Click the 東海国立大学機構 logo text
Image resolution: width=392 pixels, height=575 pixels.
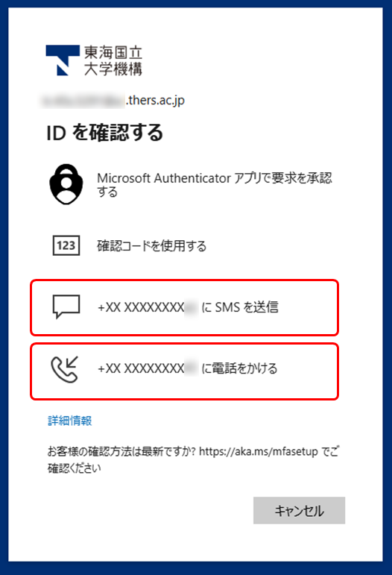click(x=113, y=60)
